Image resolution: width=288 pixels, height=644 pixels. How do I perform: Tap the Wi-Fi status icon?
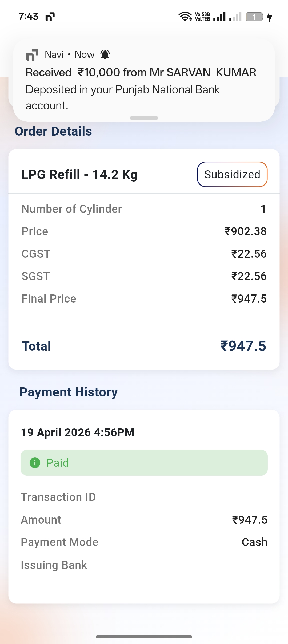pos(185,17)
